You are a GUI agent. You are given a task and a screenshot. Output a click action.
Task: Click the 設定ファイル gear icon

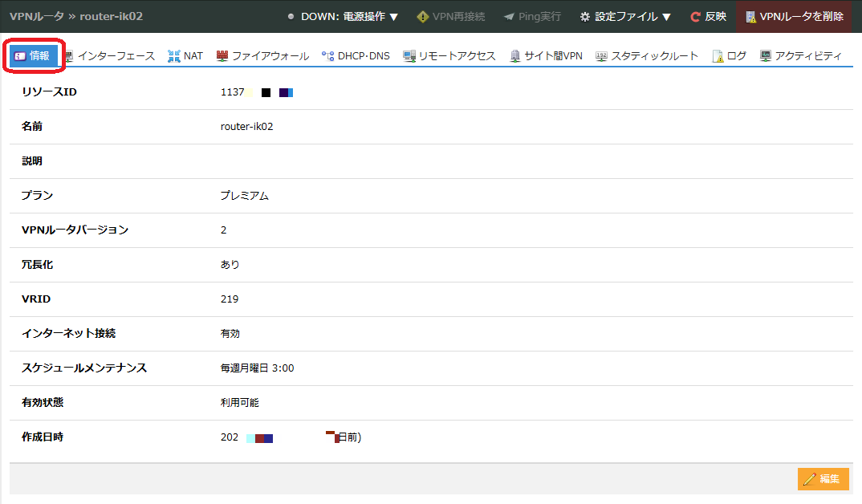(585, 17)
